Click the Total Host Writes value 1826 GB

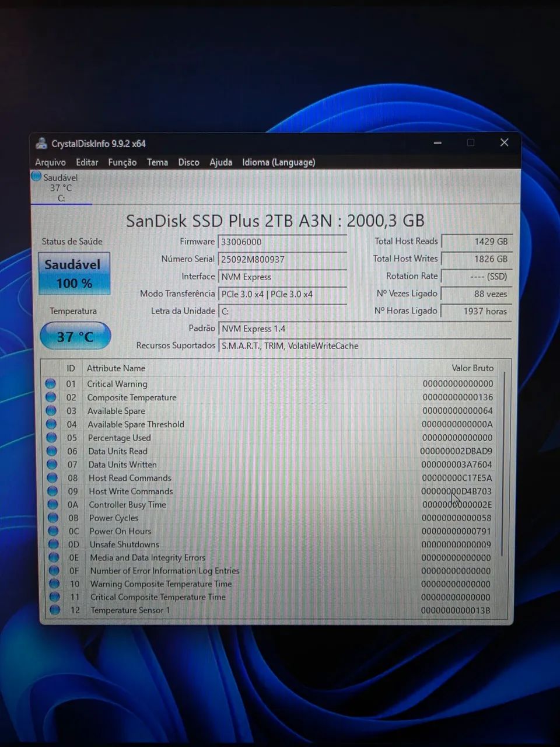click(477, 259)
